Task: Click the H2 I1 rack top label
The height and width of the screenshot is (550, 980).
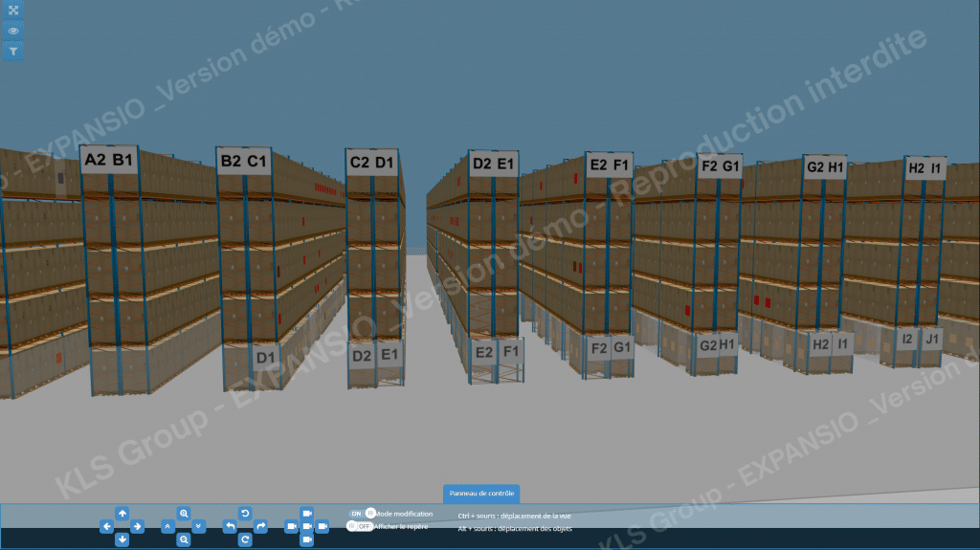Action: click(925, 168)
